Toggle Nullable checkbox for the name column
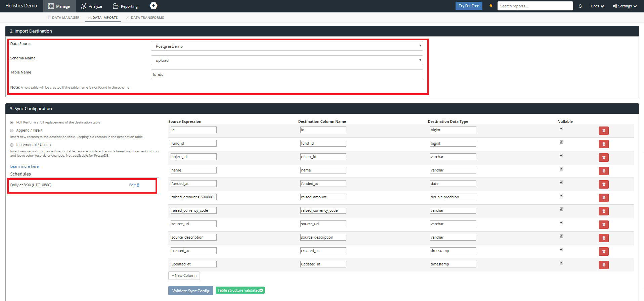 [561, 169]
